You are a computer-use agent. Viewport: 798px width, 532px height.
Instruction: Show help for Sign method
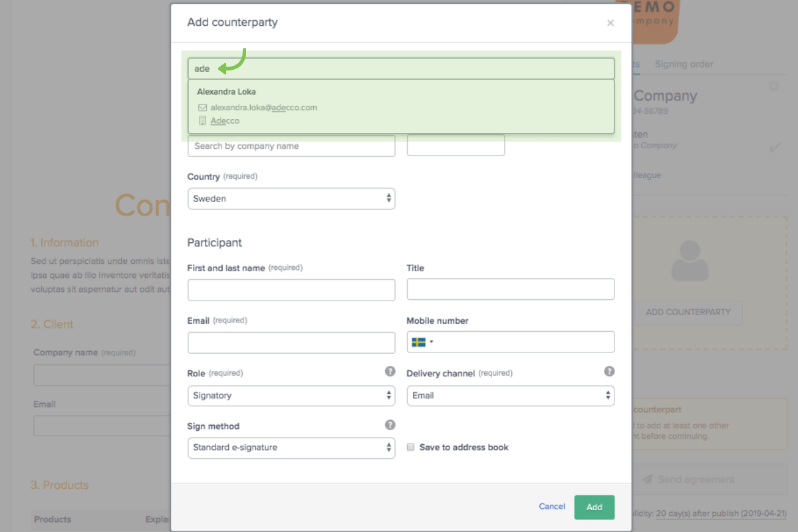[x=390, y=425]
